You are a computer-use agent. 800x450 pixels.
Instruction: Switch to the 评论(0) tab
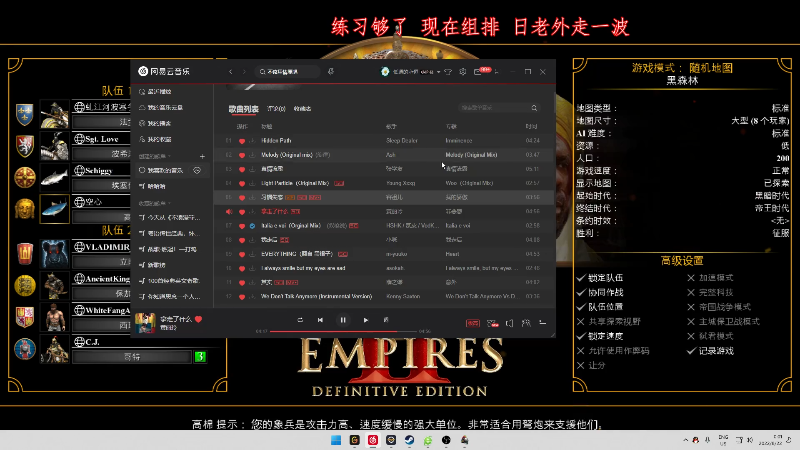tap(276, 109)
